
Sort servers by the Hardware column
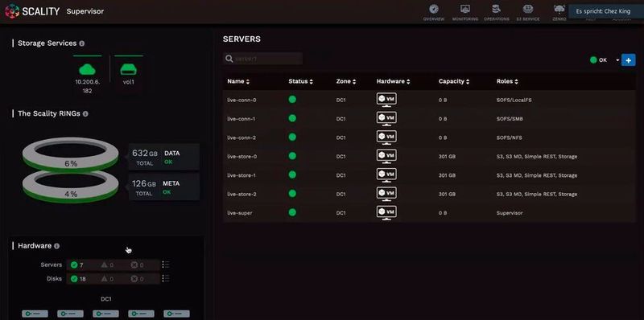(393, 82)
